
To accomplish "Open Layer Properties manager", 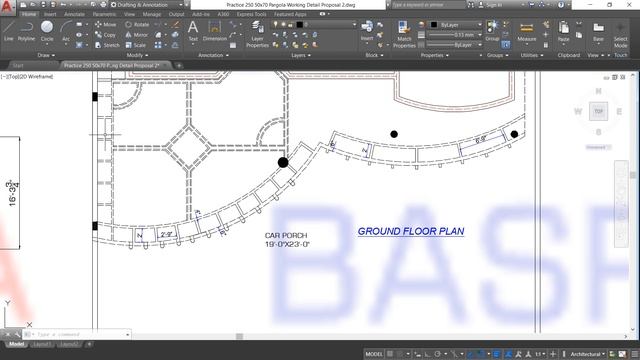I will click(x=257, y=34).
